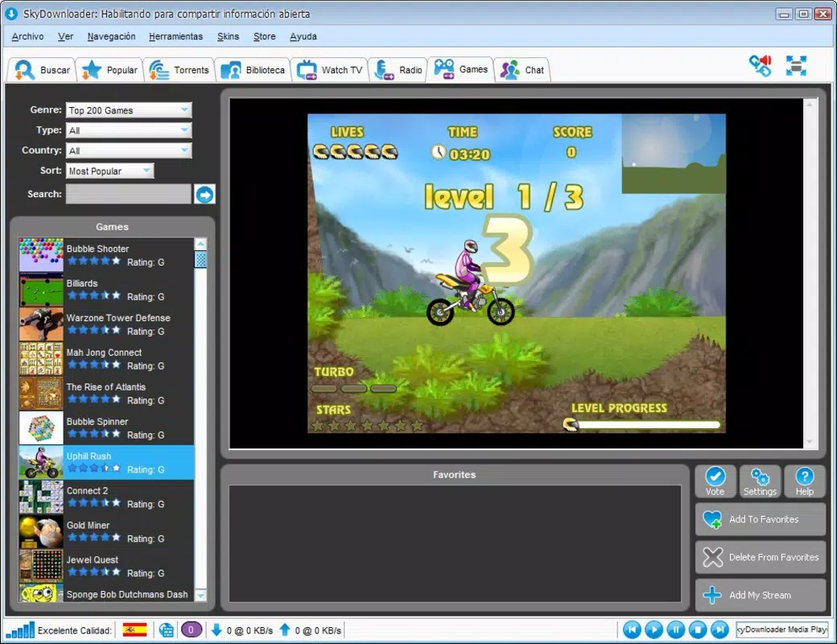Open the Sort dropdown showing Most Popular
Image resolution: width=837 pixels, height=644 pixels.
110,171
